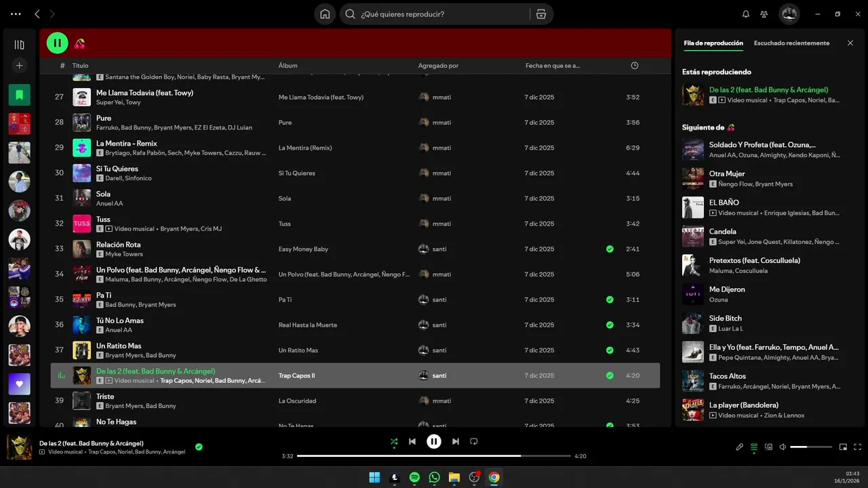This screenshot has width=868, height=488.
Task: Toggle the repeat button
Action: pyautogui.click(x=474, y=442)
